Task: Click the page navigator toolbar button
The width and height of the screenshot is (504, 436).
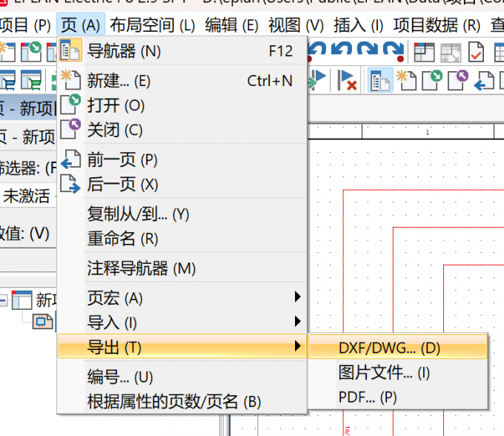Action: point(380,80)
